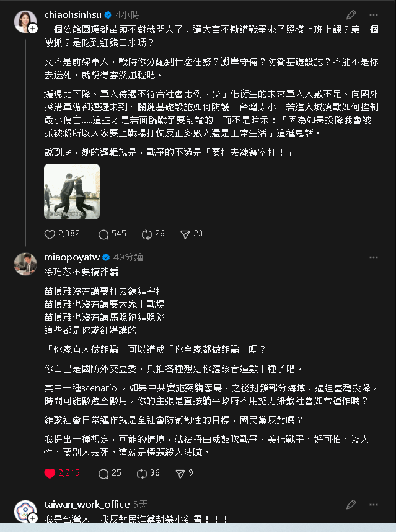Repost miaopoyatw's reply

142,473
